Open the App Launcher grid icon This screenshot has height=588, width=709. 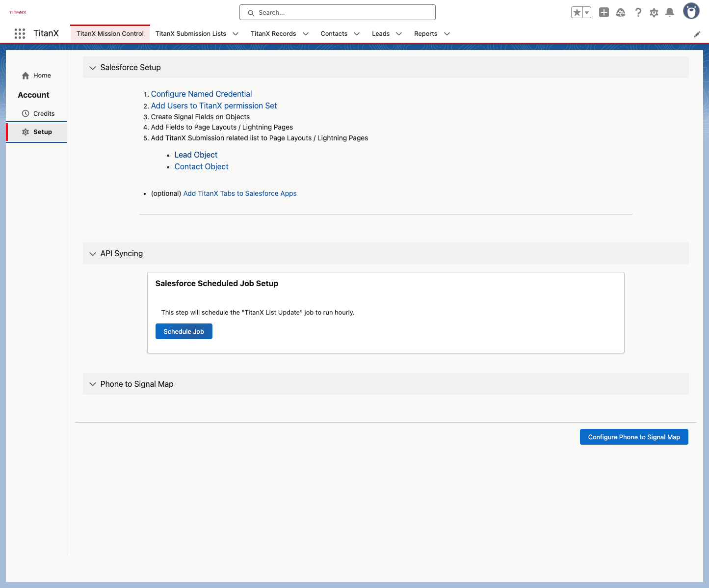pos(20,33)
